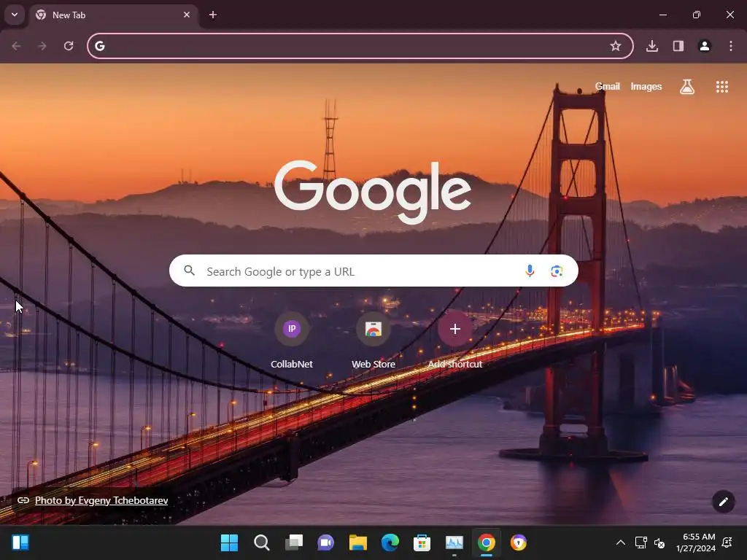
Task: Start voice search with microphone
Action: (530, 271)
